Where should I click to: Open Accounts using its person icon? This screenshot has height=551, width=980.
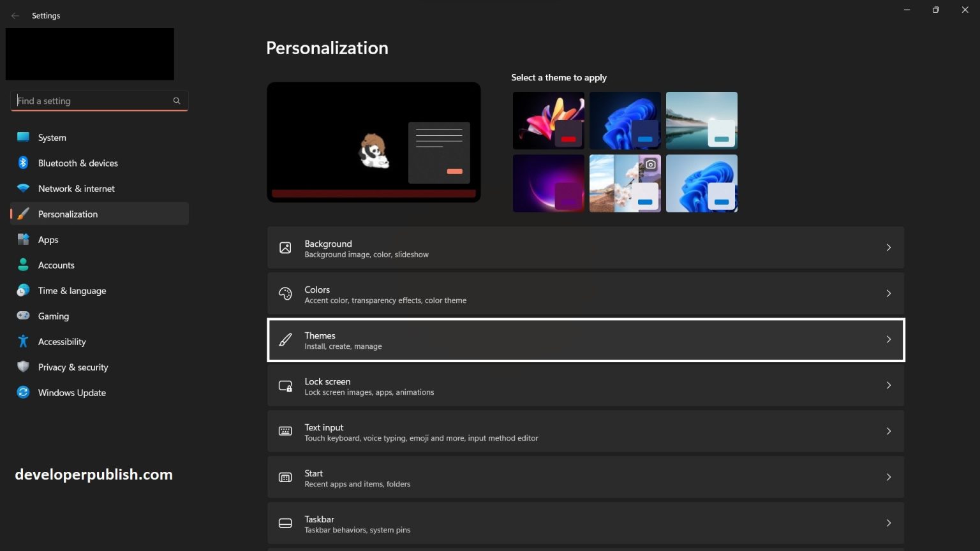point(23,265)
